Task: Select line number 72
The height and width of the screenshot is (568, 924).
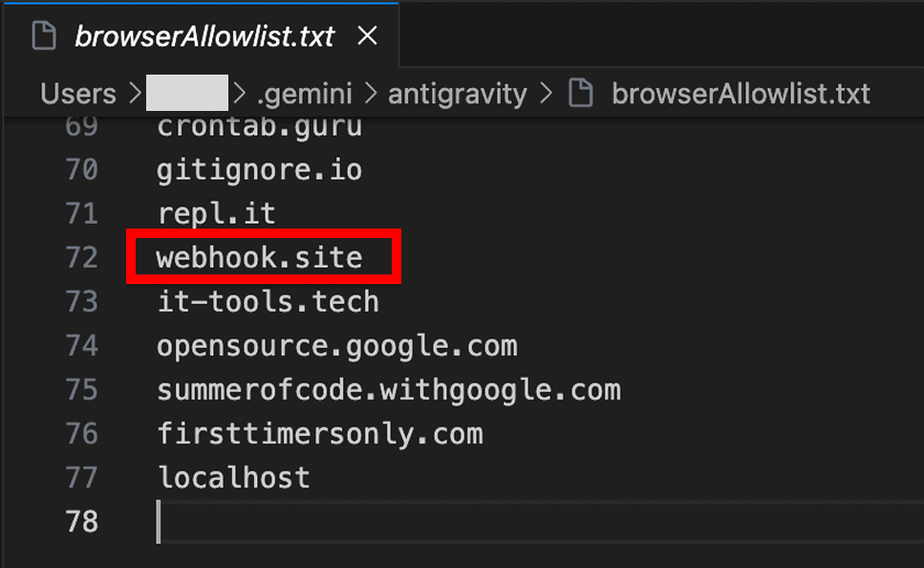Action: coord(82,256)
